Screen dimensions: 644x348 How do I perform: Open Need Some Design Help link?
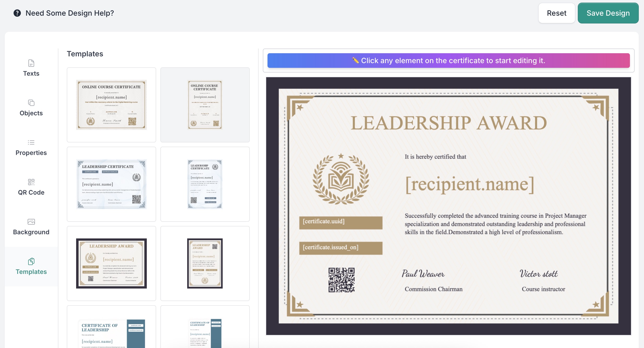(70, 13)
